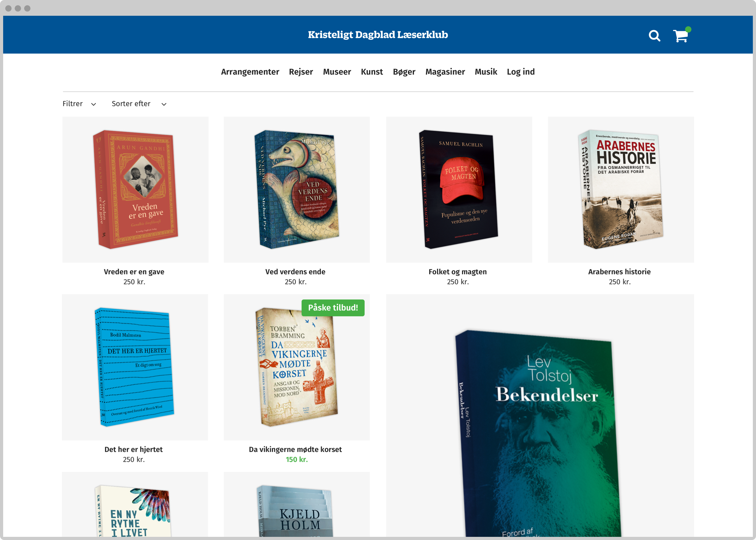This screenshot has width=756, height=540.
Task: Click the Log ind link
Action: [x=520, y=72]
